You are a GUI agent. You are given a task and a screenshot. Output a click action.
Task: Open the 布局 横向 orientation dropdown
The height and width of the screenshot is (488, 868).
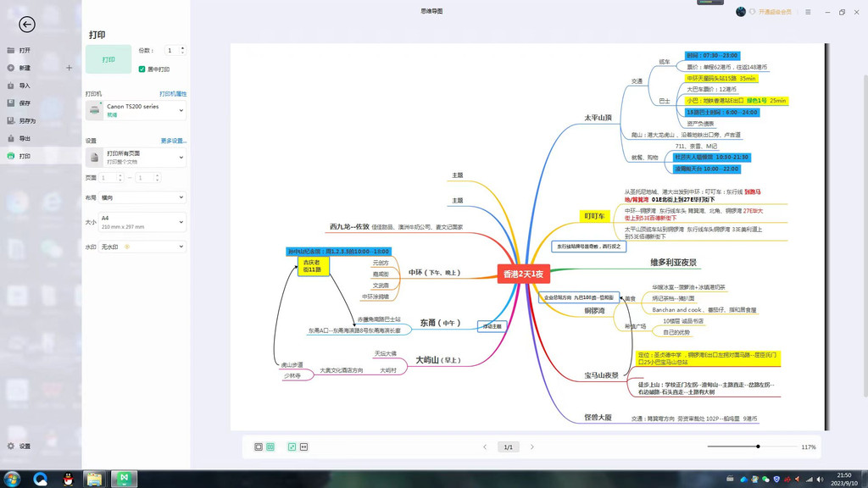181,197
